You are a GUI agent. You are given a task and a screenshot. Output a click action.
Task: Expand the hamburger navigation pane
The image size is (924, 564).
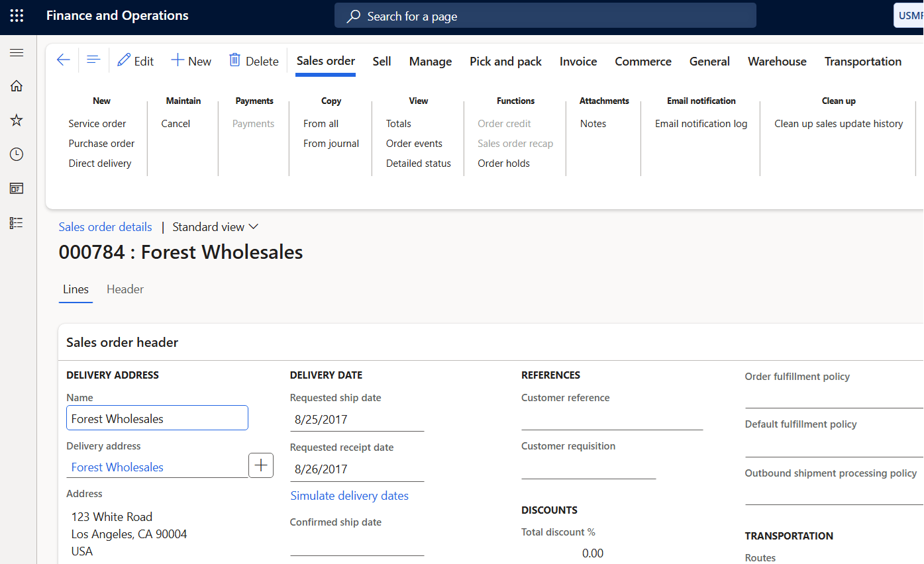coord(17,53)
